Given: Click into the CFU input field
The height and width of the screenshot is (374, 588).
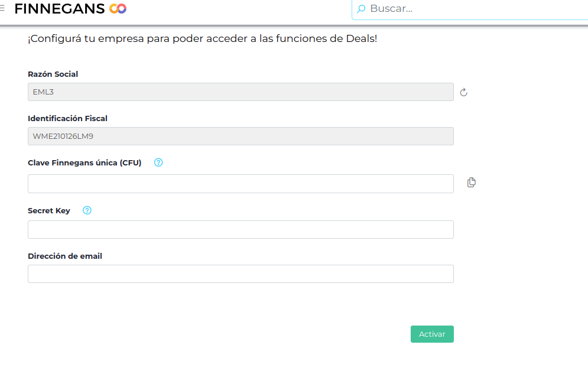Looking at the screenshot, I should tap(241, 184).
